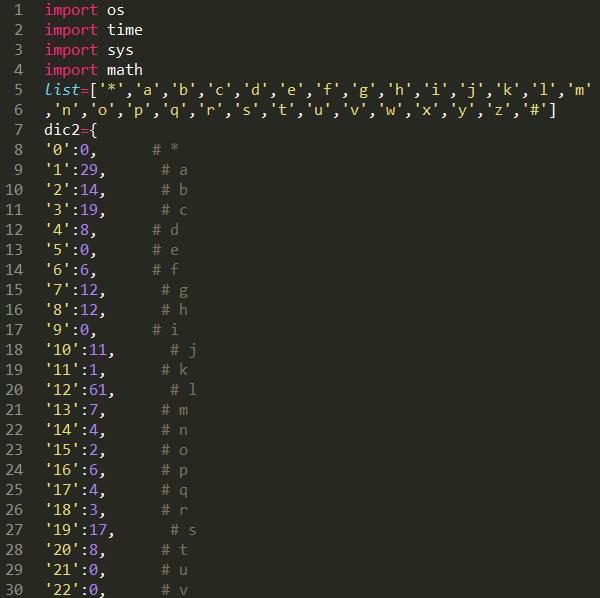Screen dimensions: 600x598
Task: Click key '17' on line 25
Action: tap(62, 490)
